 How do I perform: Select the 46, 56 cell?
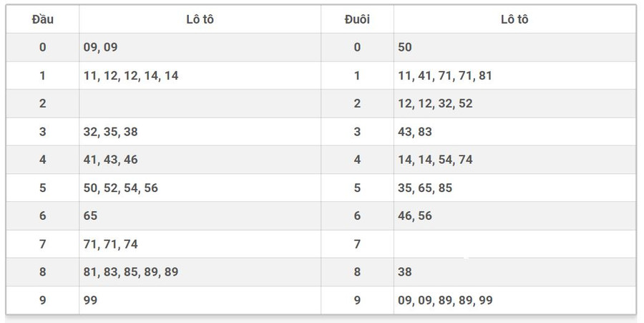415,216
